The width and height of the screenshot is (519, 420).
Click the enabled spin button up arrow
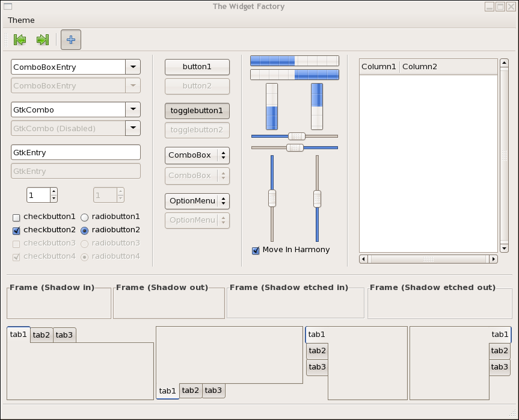[x=54, y=191]
